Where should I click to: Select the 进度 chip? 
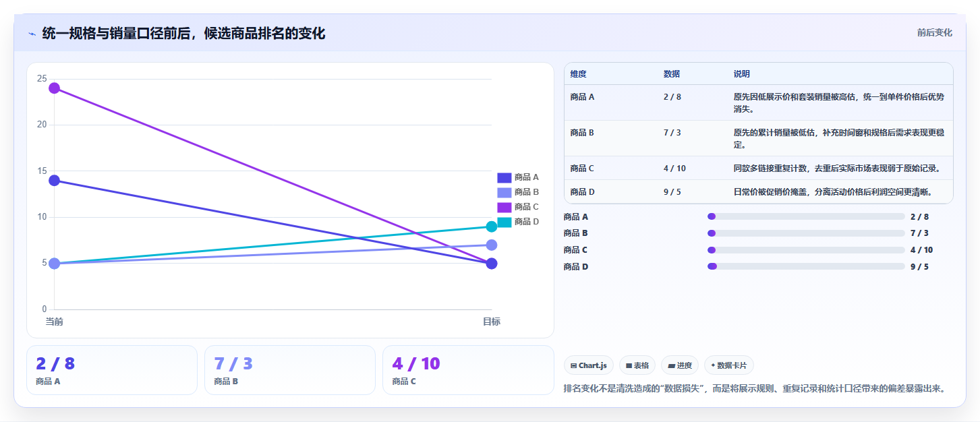tap(680, 365)
